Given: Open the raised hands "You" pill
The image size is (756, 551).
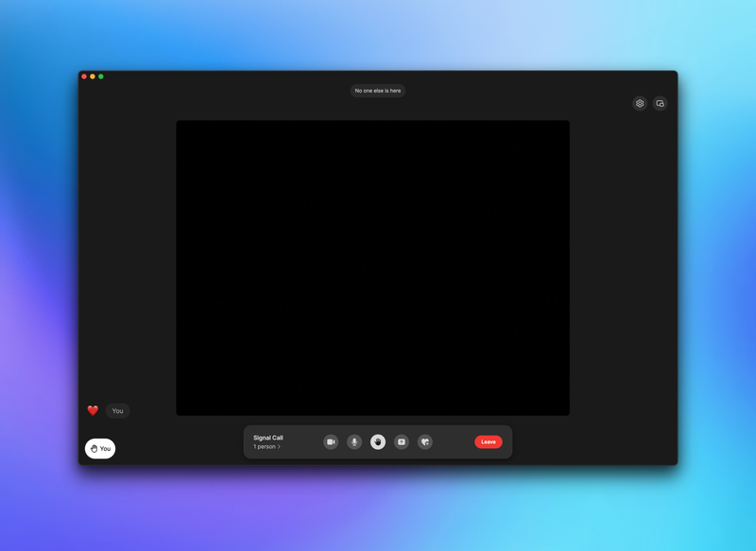Looking at the screenshot, I should [x=100, y=449].
